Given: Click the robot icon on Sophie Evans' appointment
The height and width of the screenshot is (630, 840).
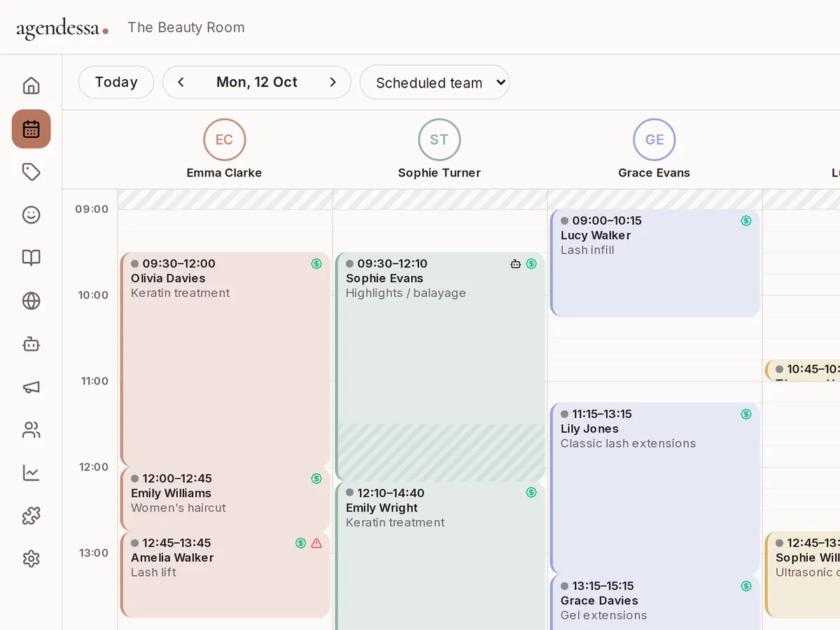Looking at the screenshot, I should [x=516, y=264].
